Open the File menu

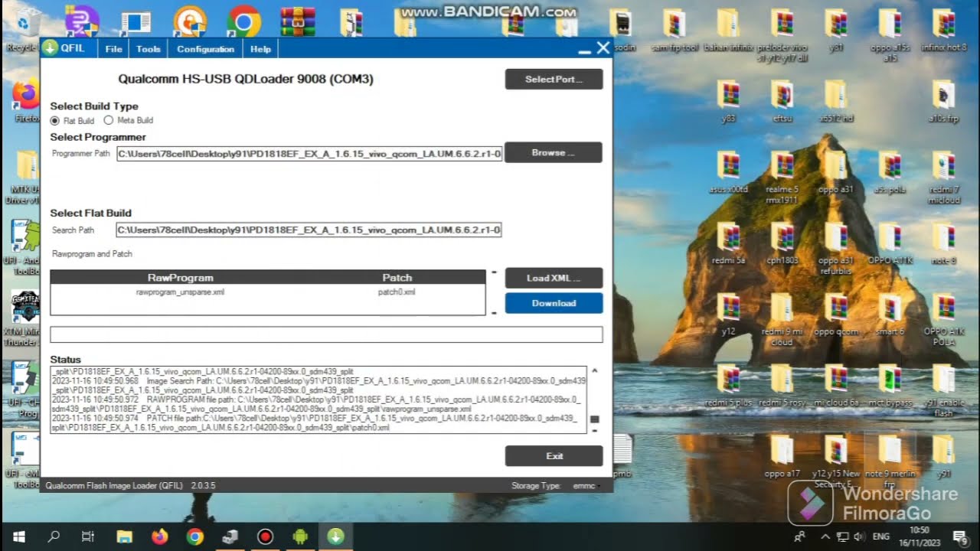point(114,49)
